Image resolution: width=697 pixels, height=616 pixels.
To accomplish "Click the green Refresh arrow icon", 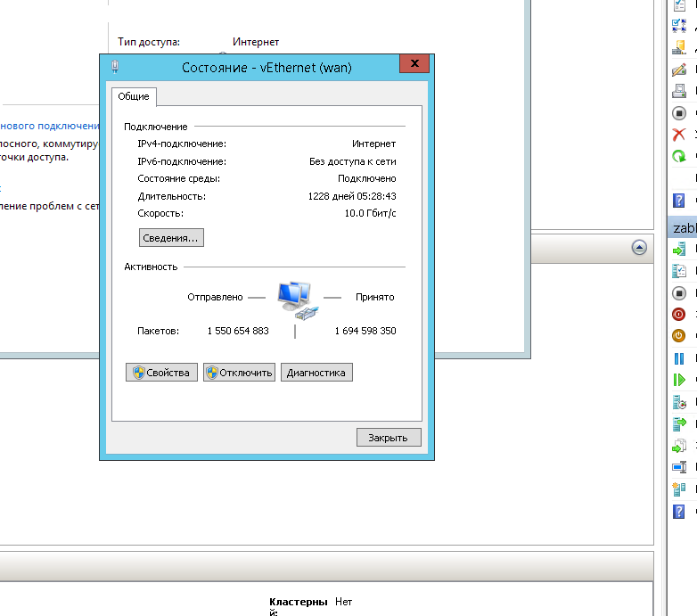I will 679,156.
